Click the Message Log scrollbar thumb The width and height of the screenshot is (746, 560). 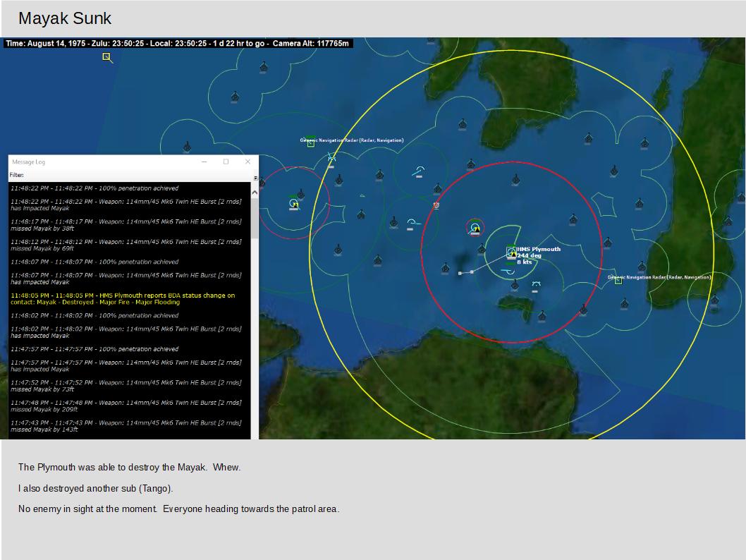[255, 218]
